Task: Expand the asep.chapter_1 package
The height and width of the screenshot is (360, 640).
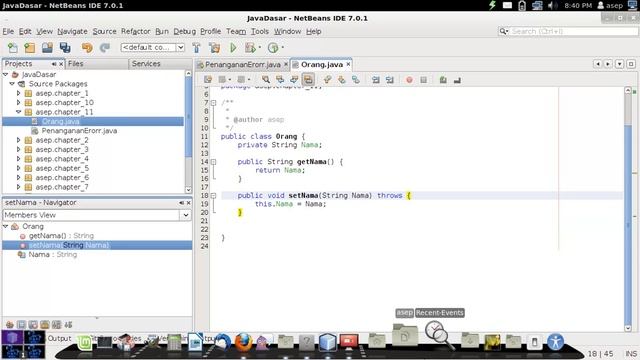Action: click(19, 93)
